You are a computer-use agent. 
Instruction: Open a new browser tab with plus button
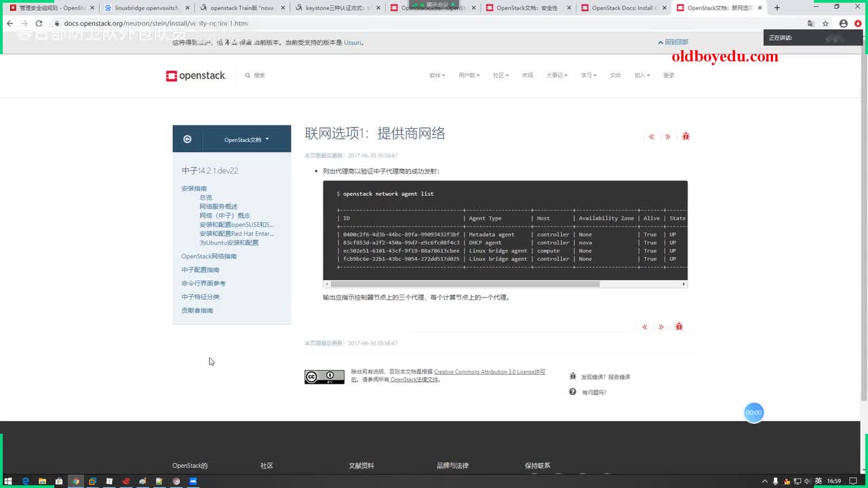pos(777,8)
